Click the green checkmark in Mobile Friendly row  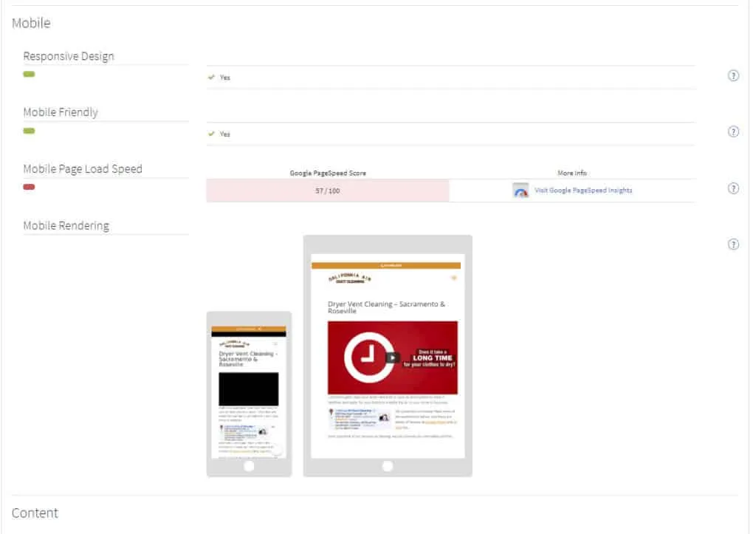click(x=212, y=134)
